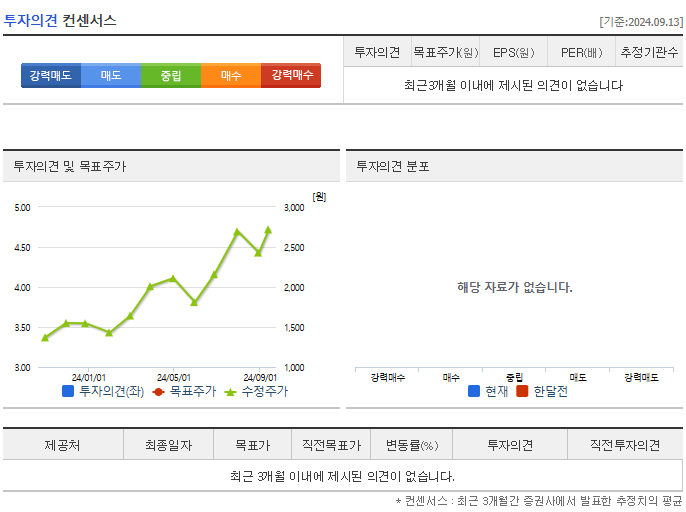This screenshot has width=686, height=512.
Task: Click the 컨센서스 footnote text
Action: click(539, 501)
